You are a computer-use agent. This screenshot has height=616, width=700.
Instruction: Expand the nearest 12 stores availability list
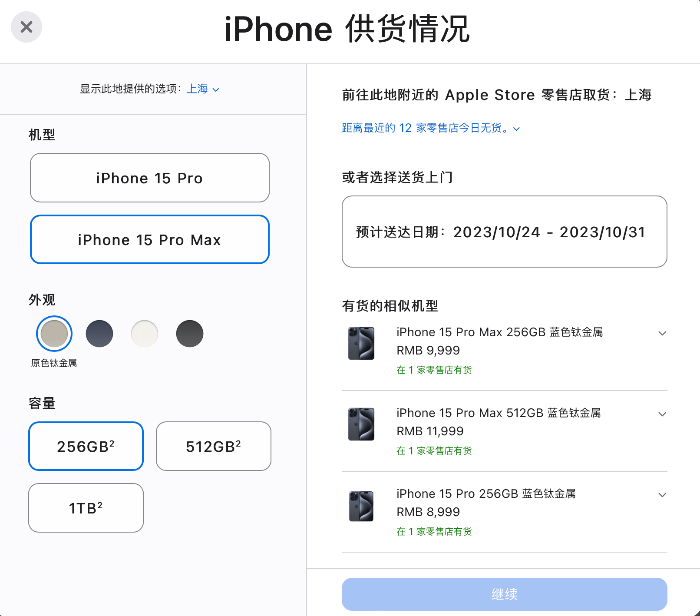[431, 128]
